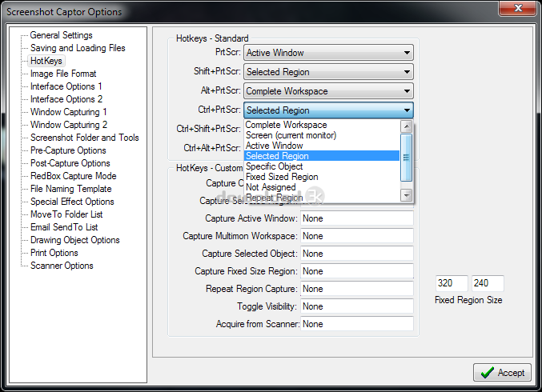Choose Complete Workspace from the list
Screen dimensions: 542x392
point(322,125)
